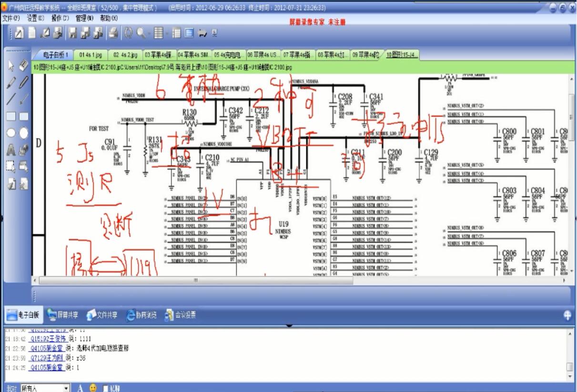The width and height of the screenshot is (577, 392).
Task: Open the 会议投票 meeting vote panel
Action: 180,315
